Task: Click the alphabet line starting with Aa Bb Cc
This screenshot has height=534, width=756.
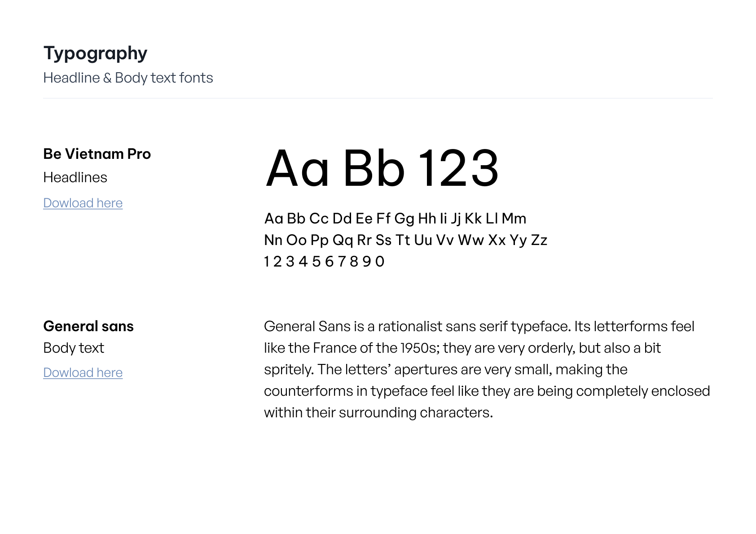Action: coord(395,219)
